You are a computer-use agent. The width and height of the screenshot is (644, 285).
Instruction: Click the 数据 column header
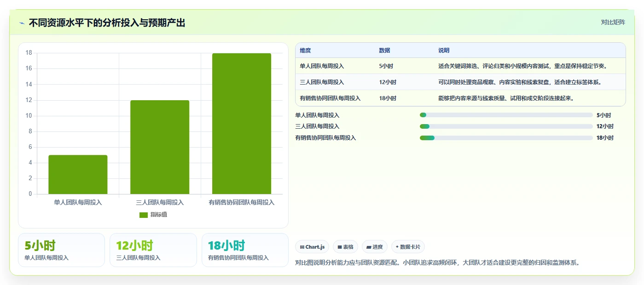(x=384, y=51)
